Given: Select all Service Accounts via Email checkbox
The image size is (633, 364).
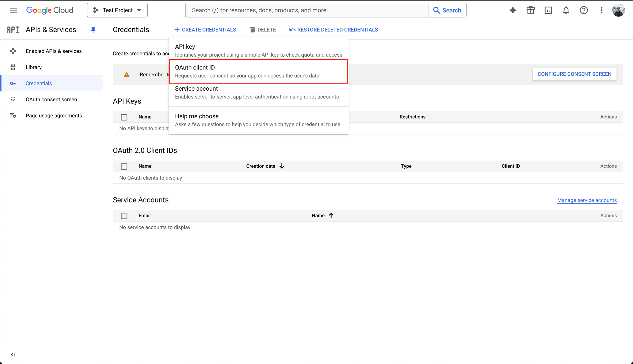Looking at the screenshot, I should coord(124,216).
